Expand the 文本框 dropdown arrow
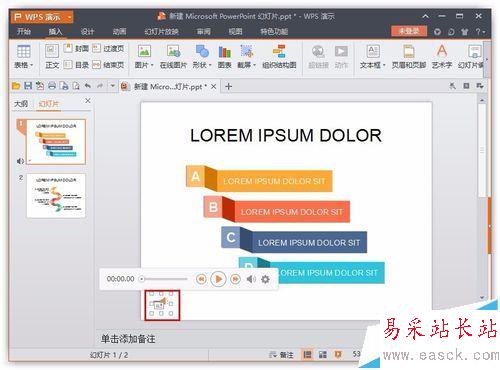500x370 pixels. (x=384, y=65)
